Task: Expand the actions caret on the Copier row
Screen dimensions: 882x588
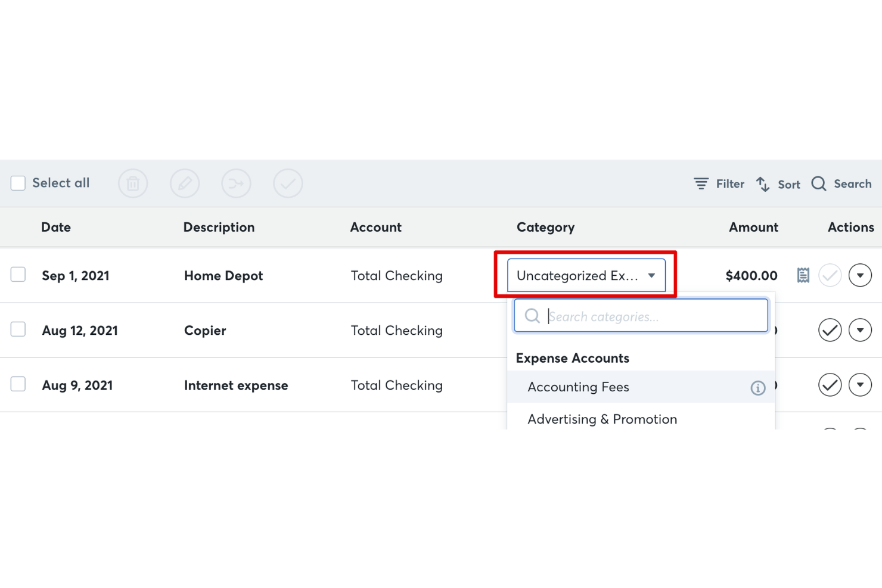Action: point(860,329)
